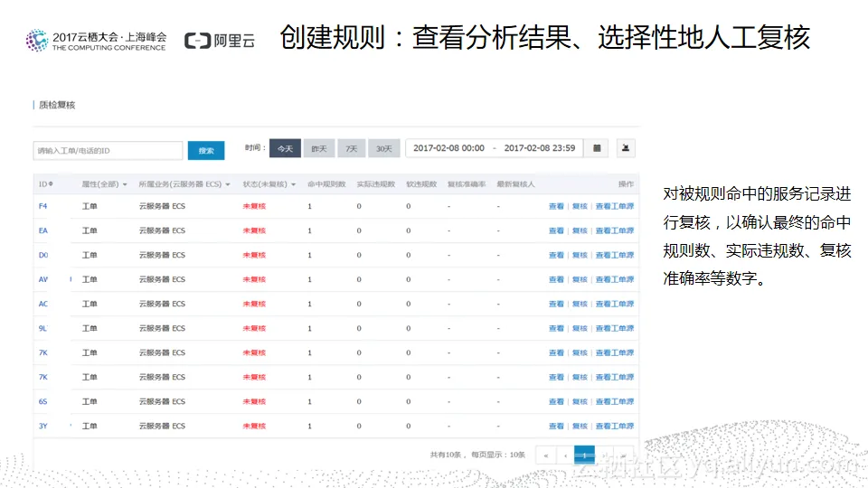
Task: Click the export download icon
Action: (x=626, y=148)
